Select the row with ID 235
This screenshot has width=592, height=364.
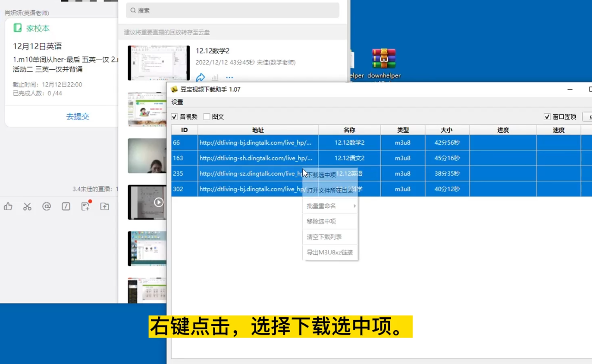[382, 173]
